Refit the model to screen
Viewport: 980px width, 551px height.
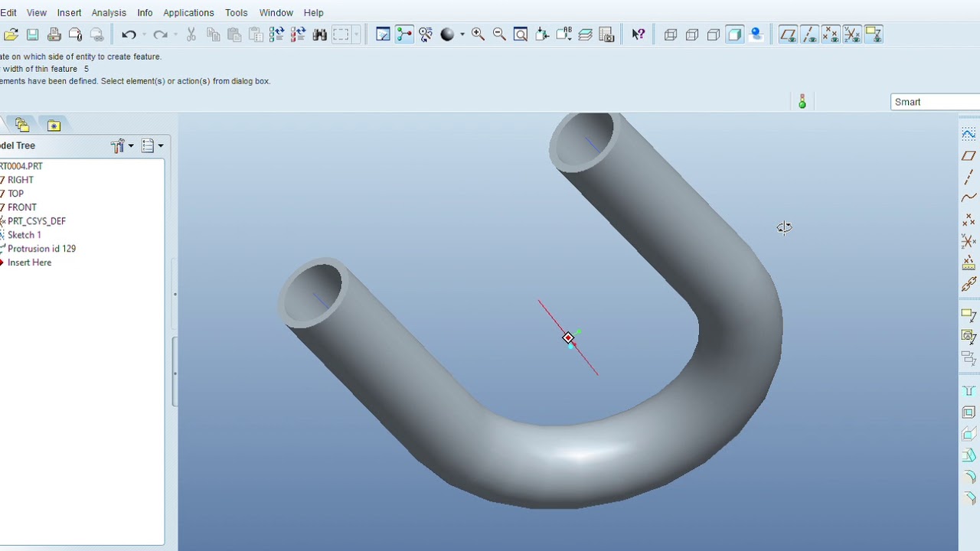521,34
